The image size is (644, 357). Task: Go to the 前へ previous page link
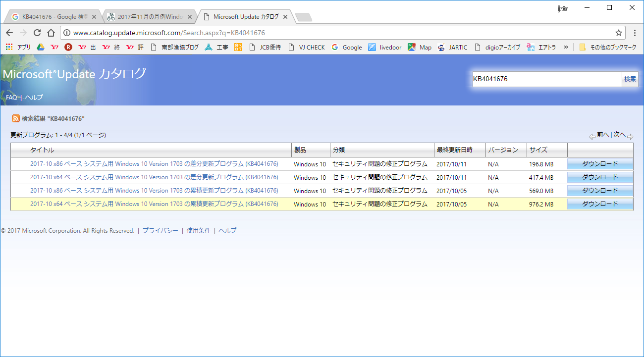click(603, 135)
